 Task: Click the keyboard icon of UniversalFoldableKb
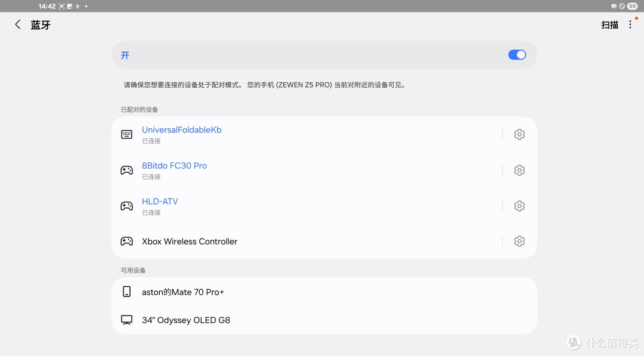coord(126,134)
